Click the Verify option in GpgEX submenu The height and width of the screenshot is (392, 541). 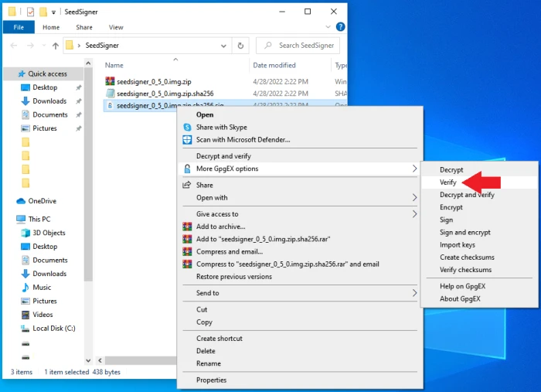pos(448,182)
